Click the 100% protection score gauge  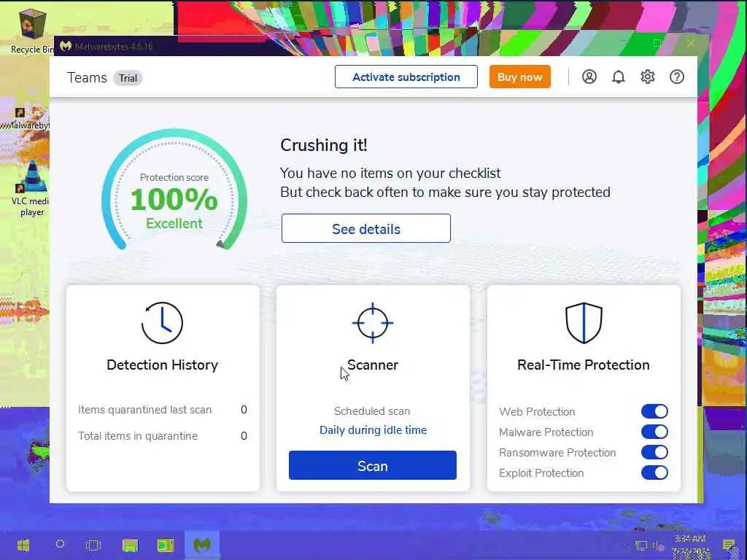click(x=174, y=190)
